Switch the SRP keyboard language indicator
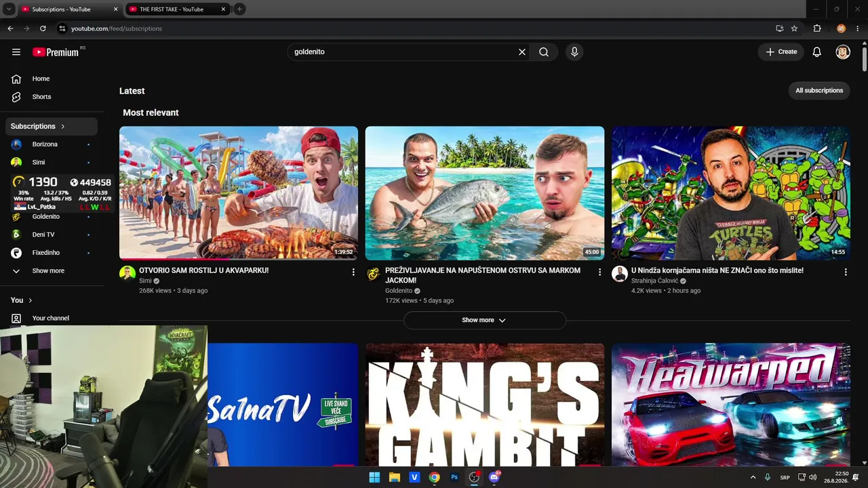868x488 pixels. [785, 477]
